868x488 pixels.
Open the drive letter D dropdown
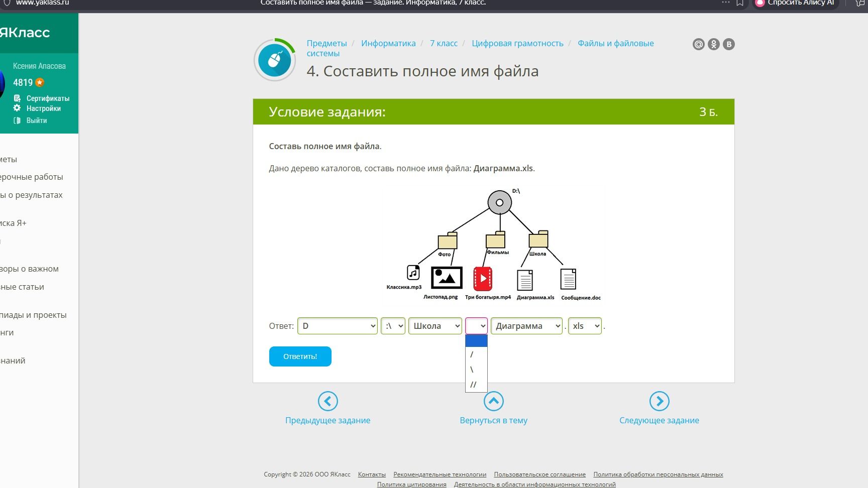coord(338,326)
